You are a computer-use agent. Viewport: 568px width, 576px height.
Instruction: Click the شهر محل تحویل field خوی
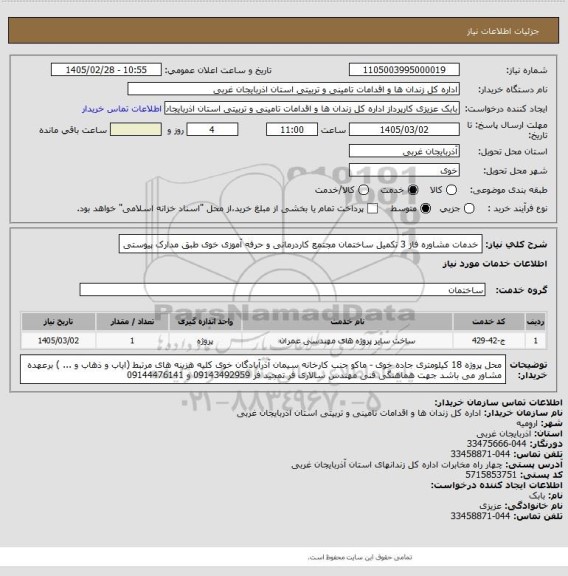404,170
